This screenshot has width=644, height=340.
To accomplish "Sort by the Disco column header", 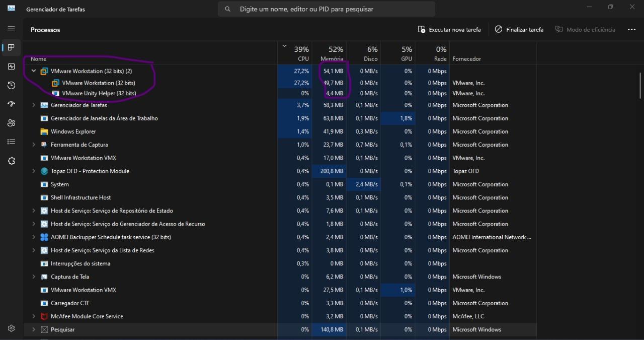I will 363,53.
